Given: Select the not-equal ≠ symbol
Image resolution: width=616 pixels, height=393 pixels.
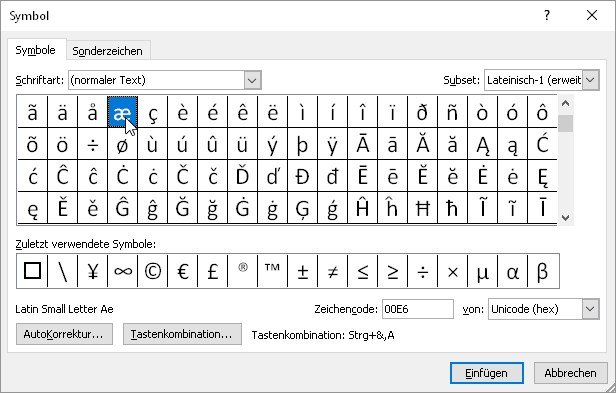Looking at the screenshot, I should pyautogui.click(x=332, y=271).
